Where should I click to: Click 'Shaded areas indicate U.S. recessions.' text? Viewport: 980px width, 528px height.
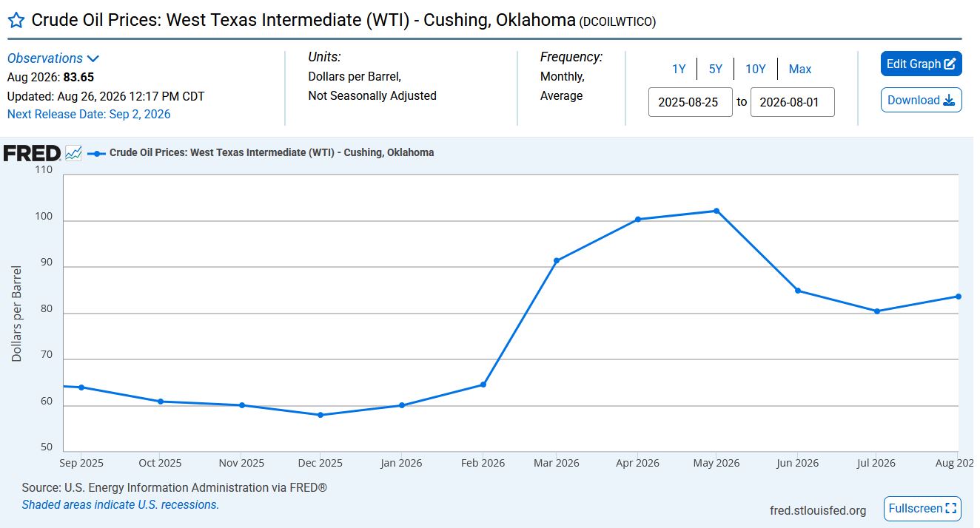(x=121, y=505)
